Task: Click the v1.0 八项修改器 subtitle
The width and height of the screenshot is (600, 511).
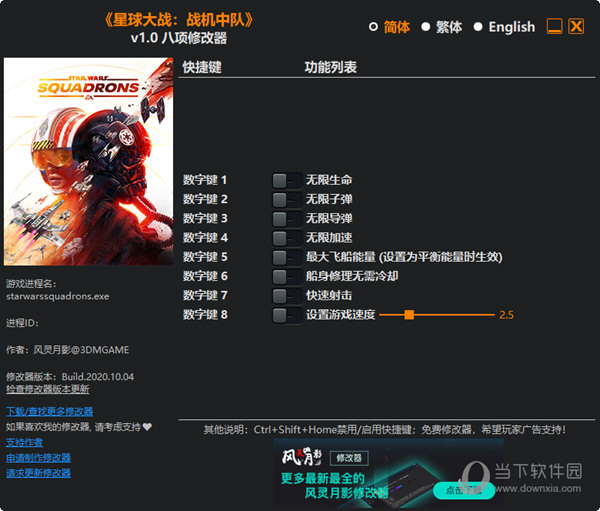Action: pyautogui.click(x=179, y=38)
